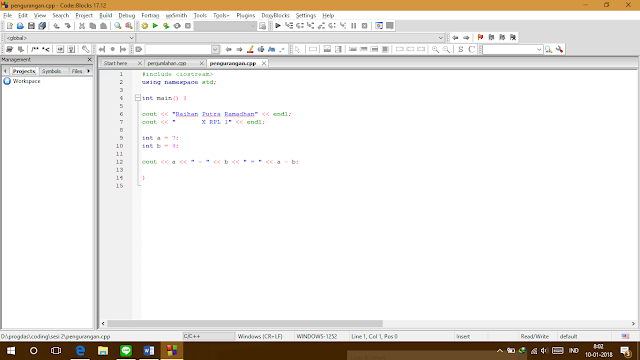Abort the build with Abort icon
Viewport: 640px width, 360px height.
[188, 26]
